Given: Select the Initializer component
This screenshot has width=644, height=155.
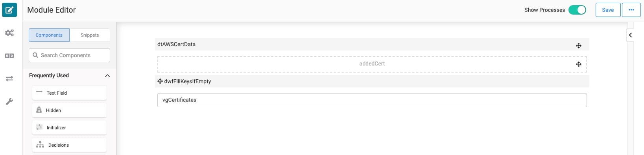Looking at the screenshot, I should tap(69, 128).
